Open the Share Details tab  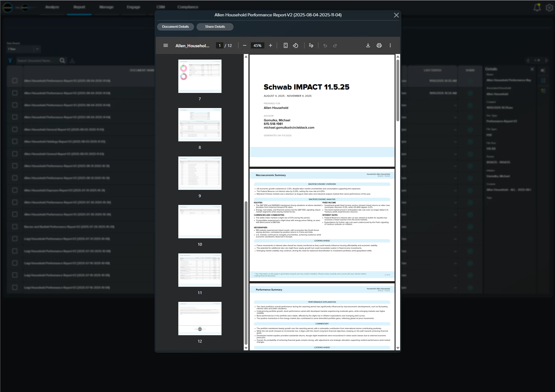[215, 27]
